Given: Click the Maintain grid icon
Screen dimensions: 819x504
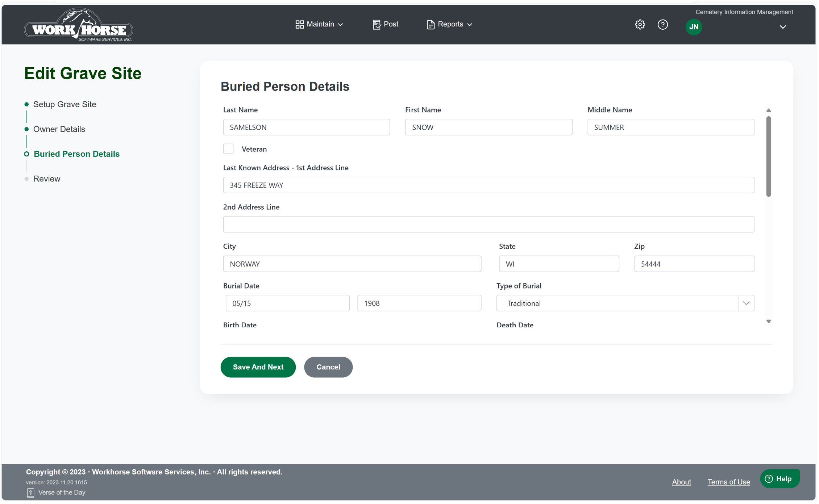Looking at the screenshot, I should point(299,24).
